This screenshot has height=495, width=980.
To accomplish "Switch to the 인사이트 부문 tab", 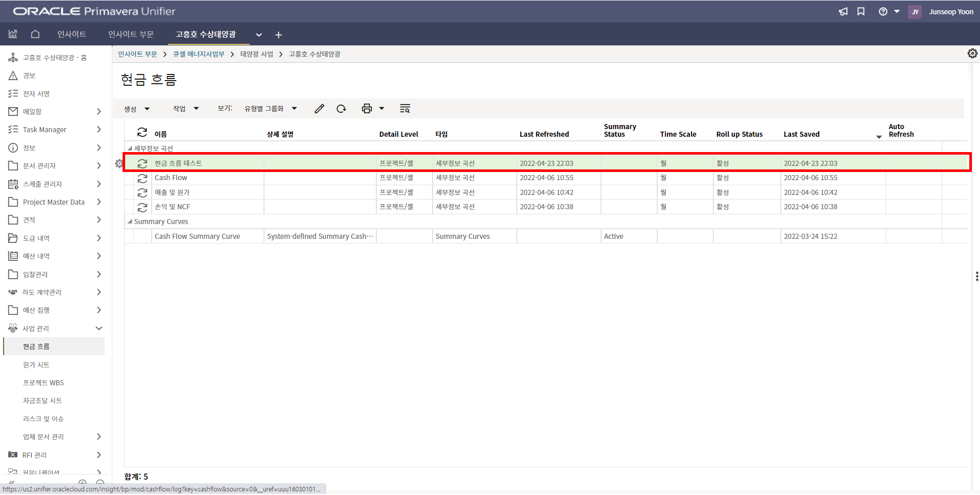I will click(x=131, y=34).
